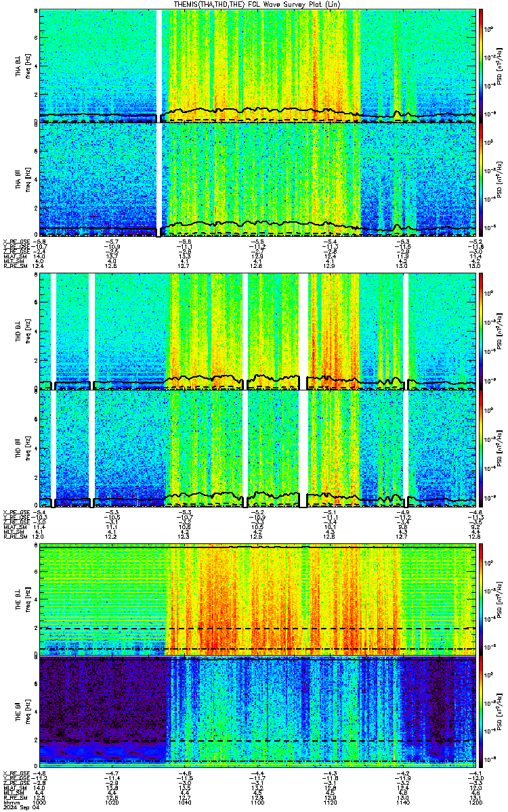The width and height of the screenshot is (508, 812).
Task: Click the 1040 time tick label
Action: [x=185, y=803]
